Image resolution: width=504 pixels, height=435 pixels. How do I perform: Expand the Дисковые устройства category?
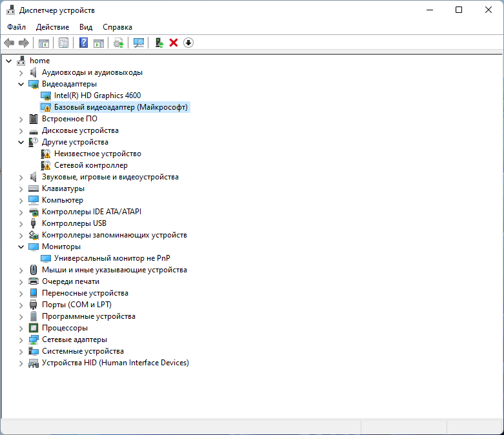tap(21, 131)
